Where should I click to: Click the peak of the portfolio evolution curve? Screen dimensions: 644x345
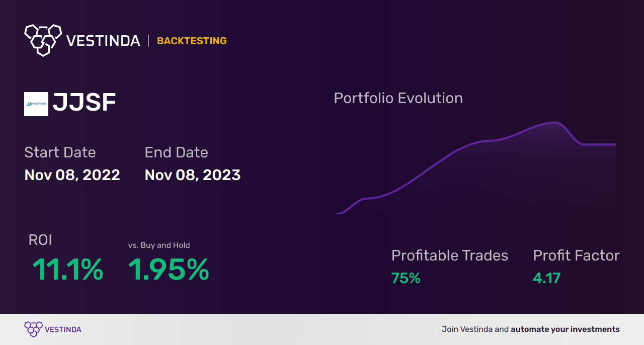pos(555,122)
